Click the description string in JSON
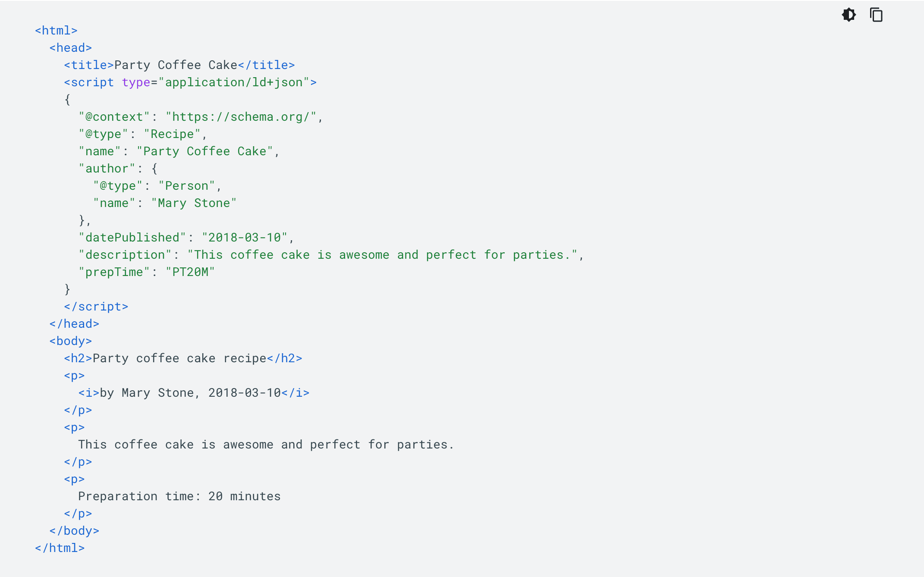This screenshot has height=577, width=924. coord(382,255)
